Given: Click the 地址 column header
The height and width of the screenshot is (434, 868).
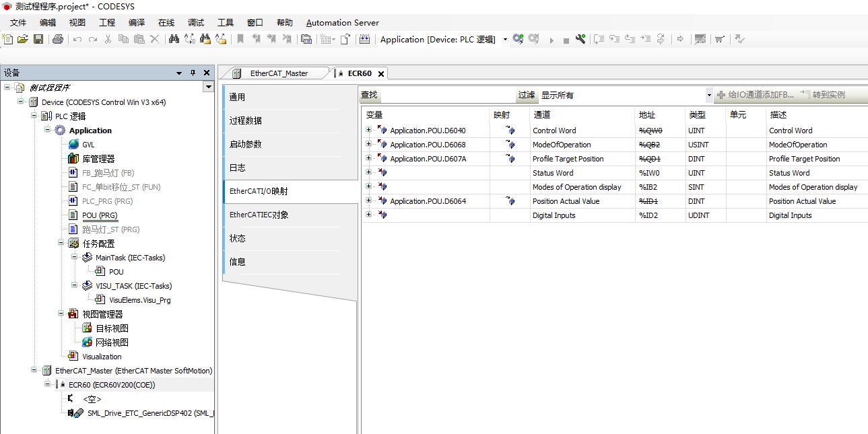Looking at the screenshot, I should pos(659,114).
